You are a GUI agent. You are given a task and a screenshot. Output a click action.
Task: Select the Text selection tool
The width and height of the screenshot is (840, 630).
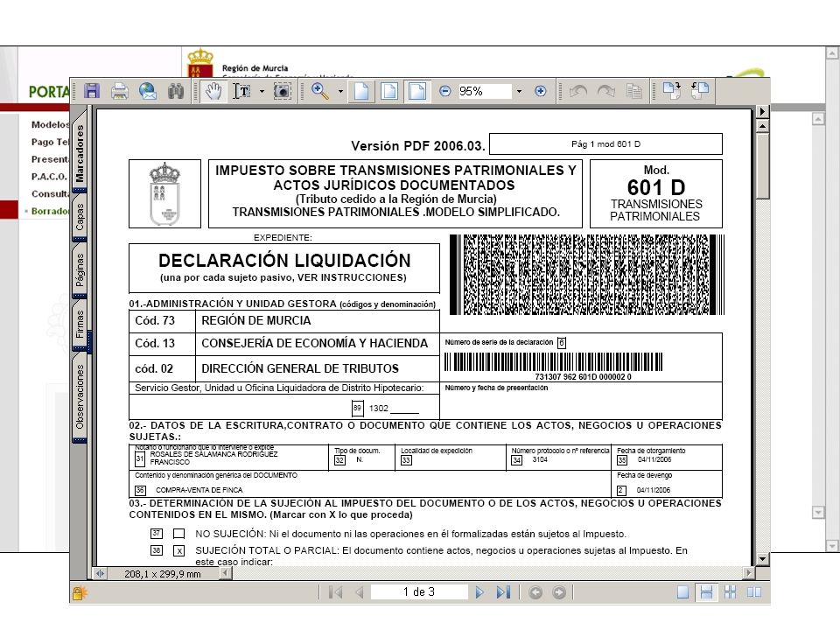(242, 91)
